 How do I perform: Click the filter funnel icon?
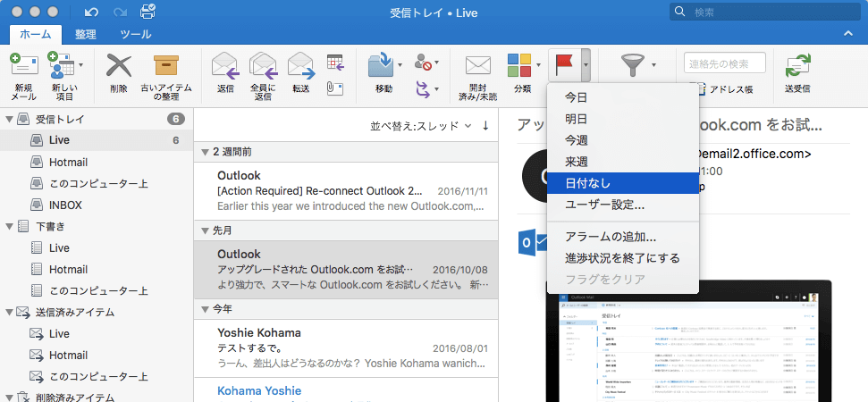pos(632,66)
